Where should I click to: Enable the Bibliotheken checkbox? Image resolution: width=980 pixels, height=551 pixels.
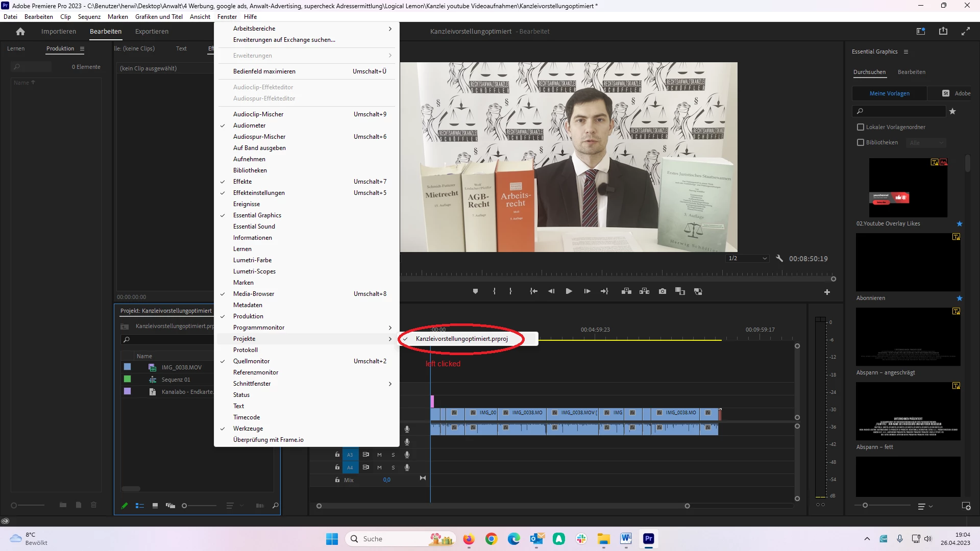tap(861, 142)
